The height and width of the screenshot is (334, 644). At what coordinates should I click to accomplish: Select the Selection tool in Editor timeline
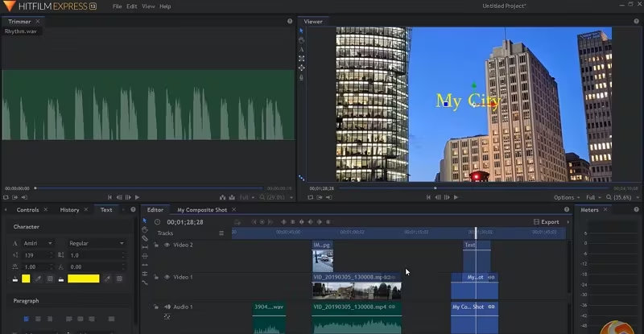click(x=145, y=221)
